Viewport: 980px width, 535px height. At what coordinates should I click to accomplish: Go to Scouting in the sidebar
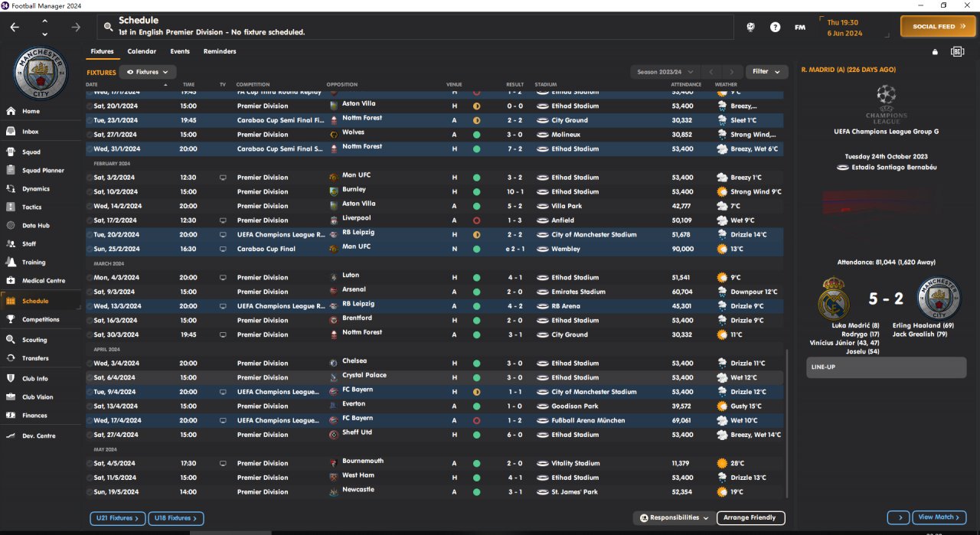coord(34,340)
